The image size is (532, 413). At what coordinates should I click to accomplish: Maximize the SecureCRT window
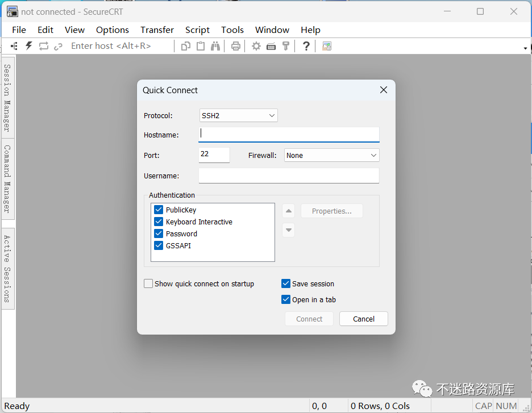pos(480,11)
